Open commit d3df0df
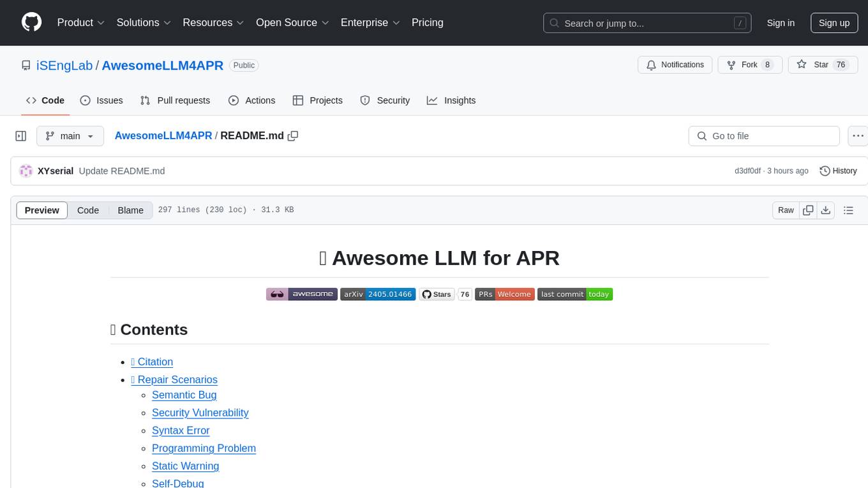The width and height of the screenshot is (868, 488). (747, 171)
